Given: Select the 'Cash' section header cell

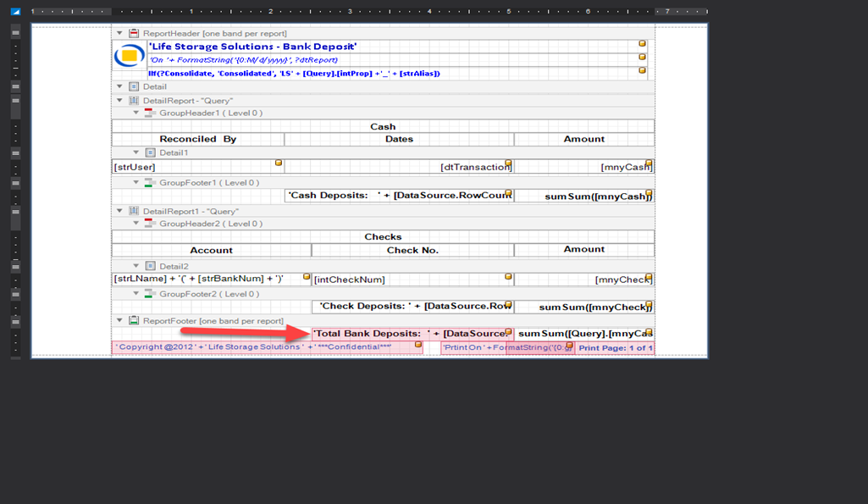Looking at the screenshot, I should click(x=383, y=126).
